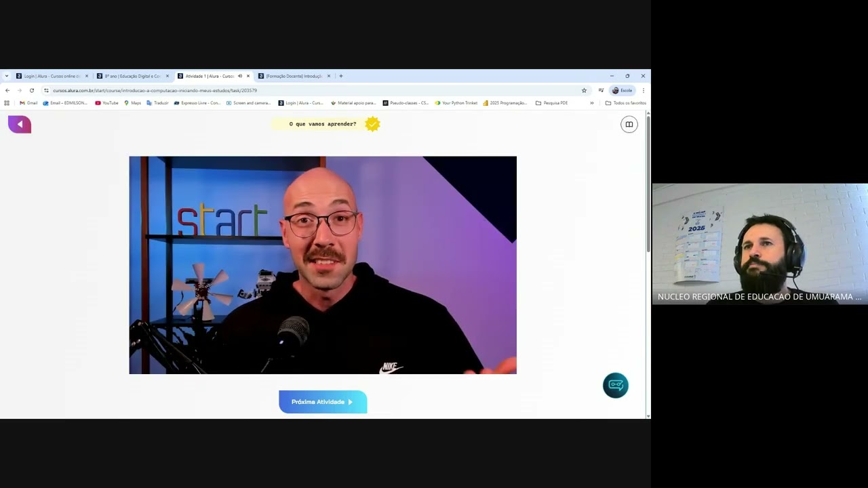The width and height of the screenshot is (868, 488).
Task: Navigate forward in the browser
Action: pos(19,90)
